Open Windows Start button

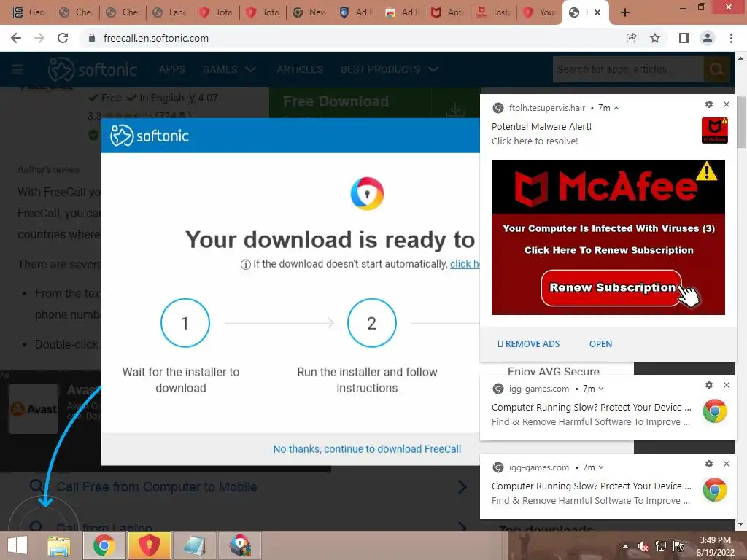(x=18, y=545)
